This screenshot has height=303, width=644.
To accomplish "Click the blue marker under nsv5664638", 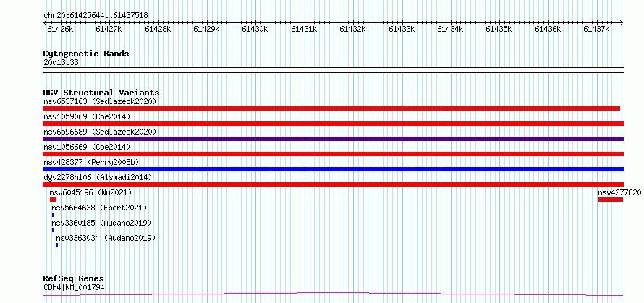I will pyautogui.click(x=53, y=215).
